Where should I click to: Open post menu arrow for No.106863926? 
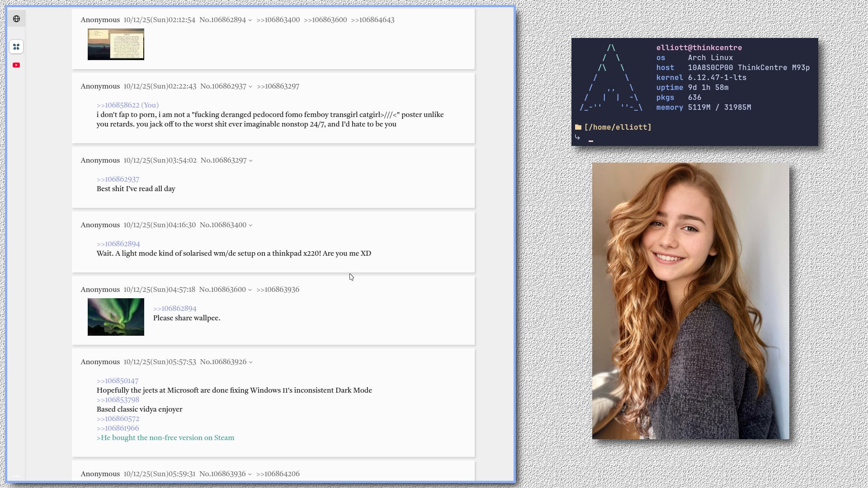[251, 362]
